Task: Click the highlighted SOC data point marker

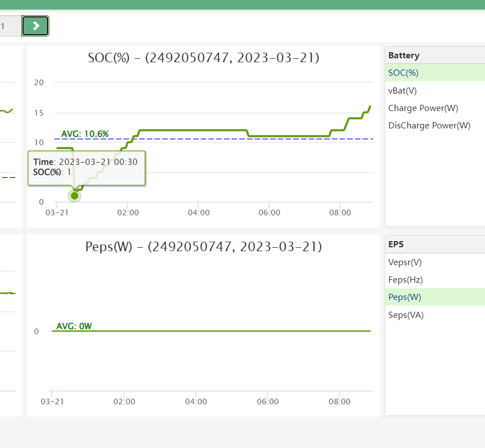Action: pyautogui.click(x=75, y=196)
